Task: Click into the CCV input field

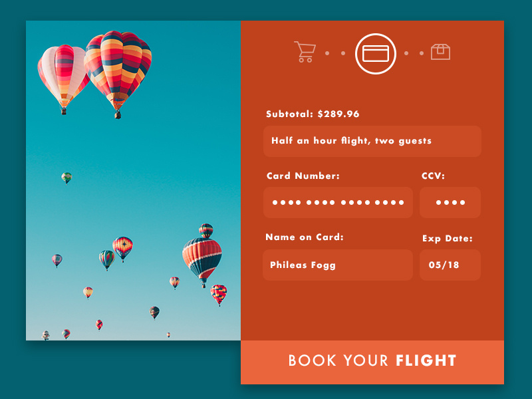Action: click(x=450, y=202)
